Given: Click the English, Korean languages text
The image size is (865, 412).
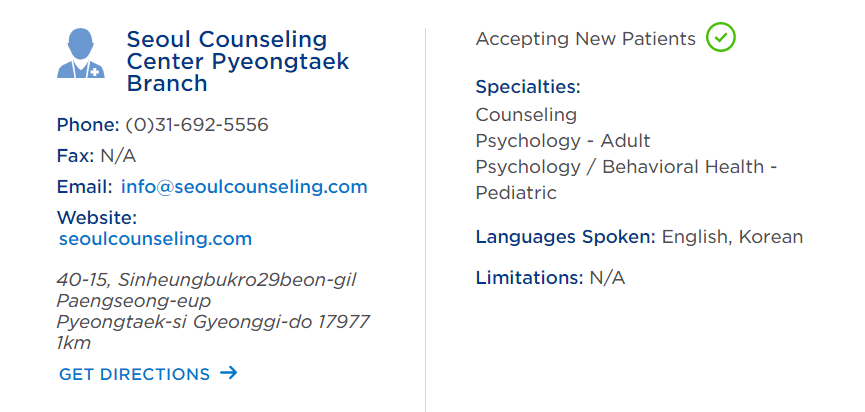Looking at the screenshot, I should [732, 237].
